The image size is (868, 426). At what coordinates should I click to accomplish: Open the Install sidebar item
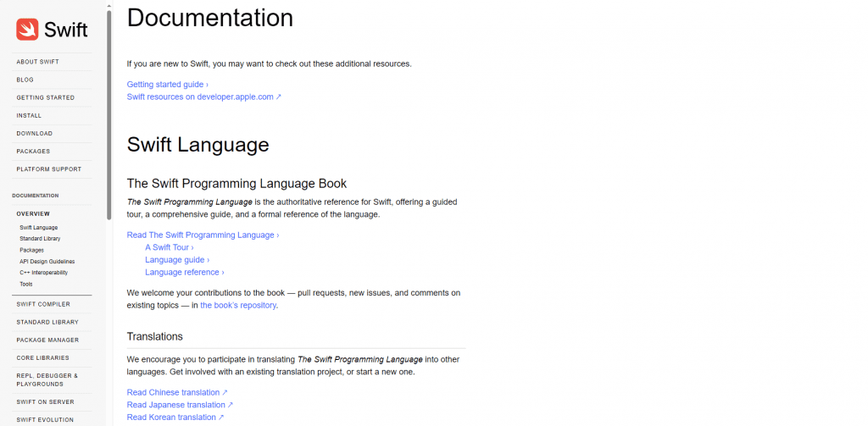[29, 116]
